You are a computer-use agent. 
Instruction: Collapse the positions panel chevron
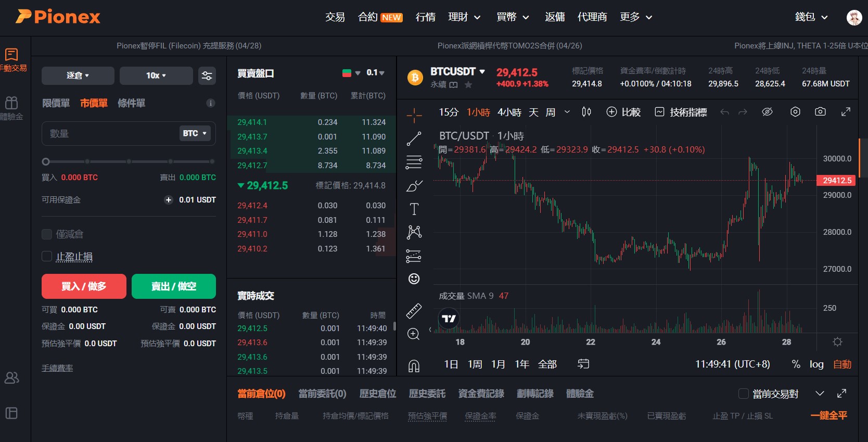click(x=820, y=394)
